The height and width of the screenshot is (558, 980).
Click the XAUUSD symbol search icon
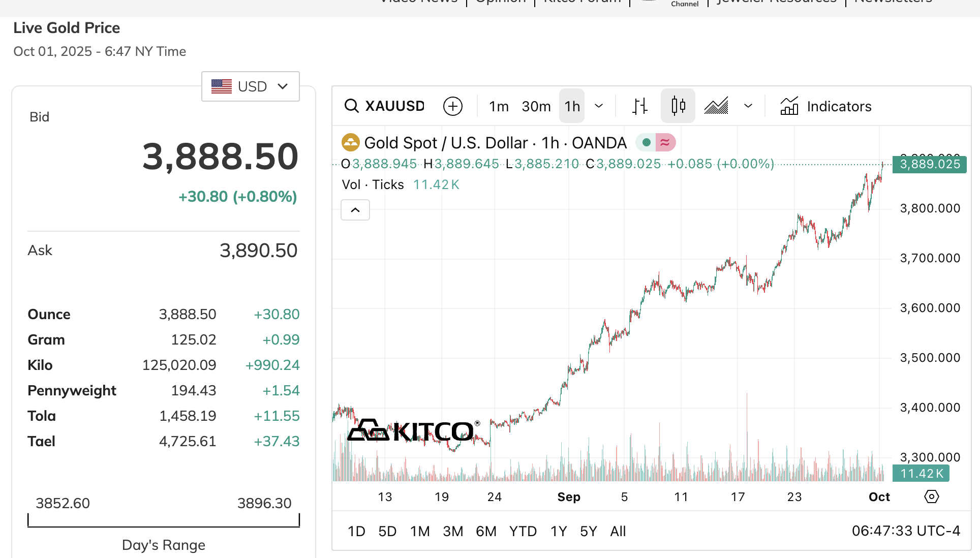point(351,106)
